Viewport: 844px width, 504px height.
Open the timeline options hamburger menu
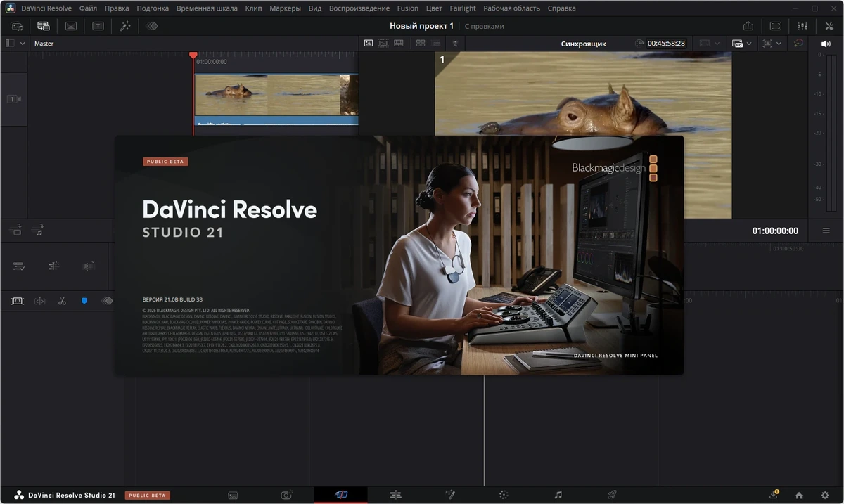pyautogui.click(x=826, y=231)
